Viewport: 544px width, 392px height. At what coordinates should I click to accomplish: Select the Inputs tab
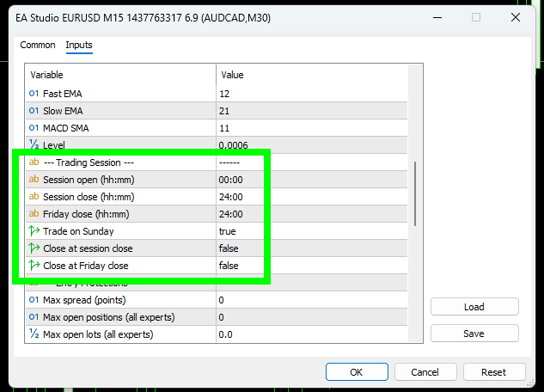click(x=79, y=45)
